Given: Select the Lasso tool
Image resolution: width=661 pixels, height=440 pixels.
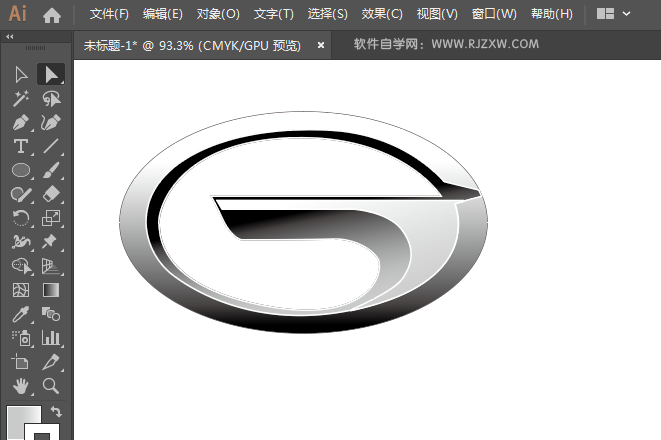Looking at the screenshot, I should point(51,99).
